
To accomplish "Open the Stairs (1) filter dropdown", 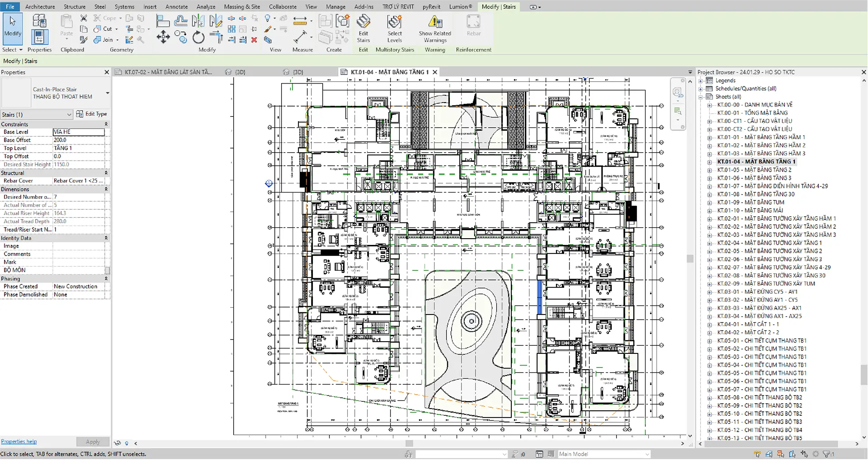I will [36, 115].
